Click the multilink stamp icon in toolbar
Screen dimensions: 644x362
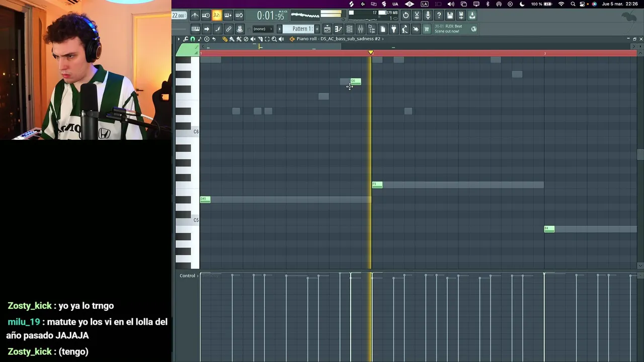pyautogui.click(x=239, y=29)
